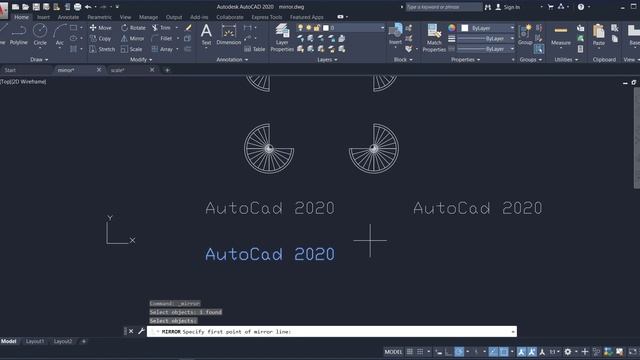Viewport: 640px width, 360px height.
Task: Click the Undo arrow in quick access toolbar
Action: (88, 7)
